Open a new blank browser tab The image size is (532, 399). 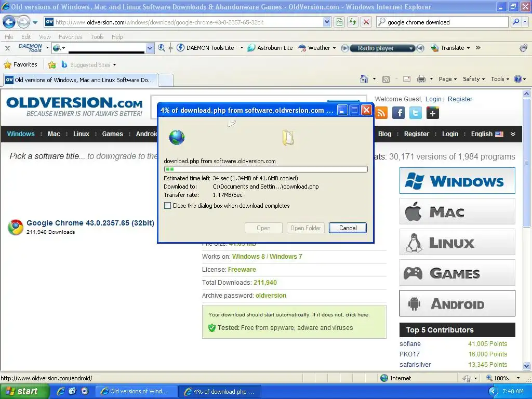[x=166, y=80]
